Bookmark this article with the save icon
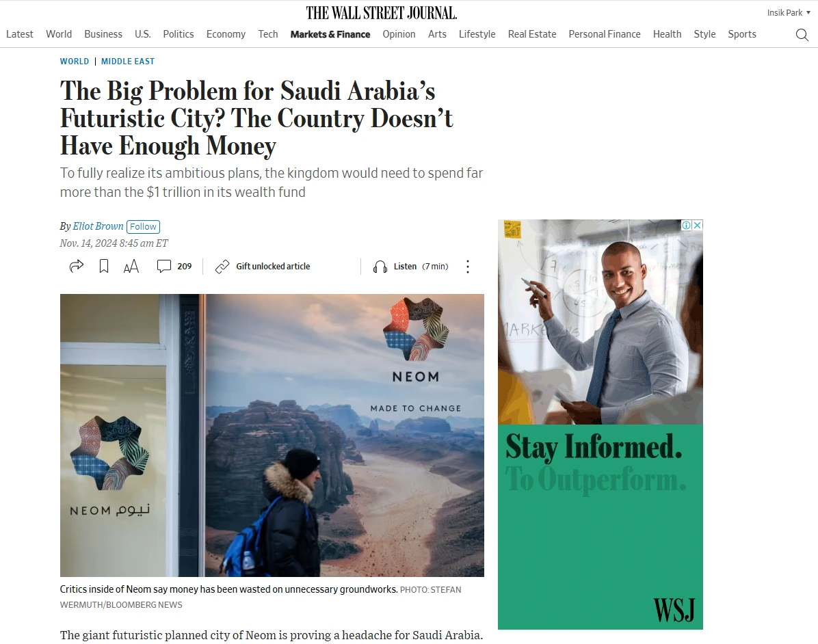818x644 pixels. pyautogui.click(x=104, y=267)
